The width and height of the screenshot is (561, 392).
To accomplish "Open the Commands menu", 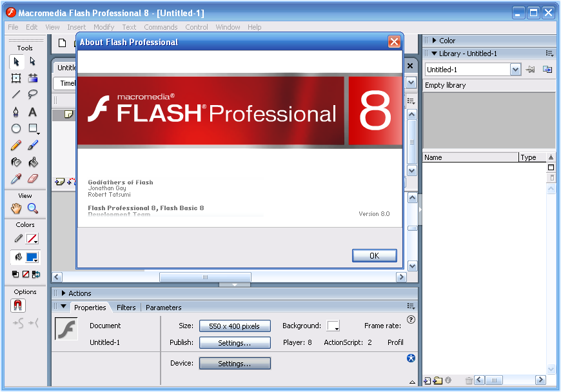I will click(x=161, y=27).
